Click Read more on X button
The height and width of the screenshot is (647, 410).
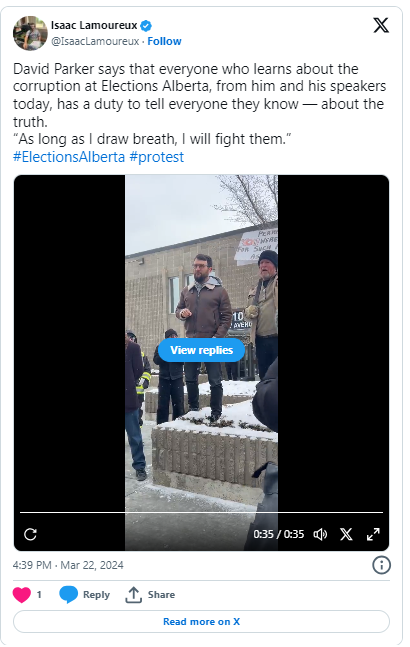[x=201, y=621]
